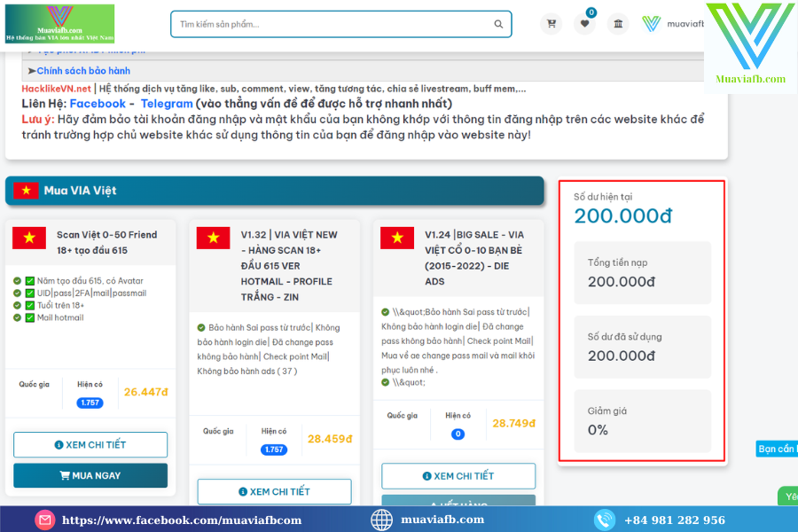
Task: Click the Vietnam flag in Mua VIA Việt header
Action: [x=26, y=191]
